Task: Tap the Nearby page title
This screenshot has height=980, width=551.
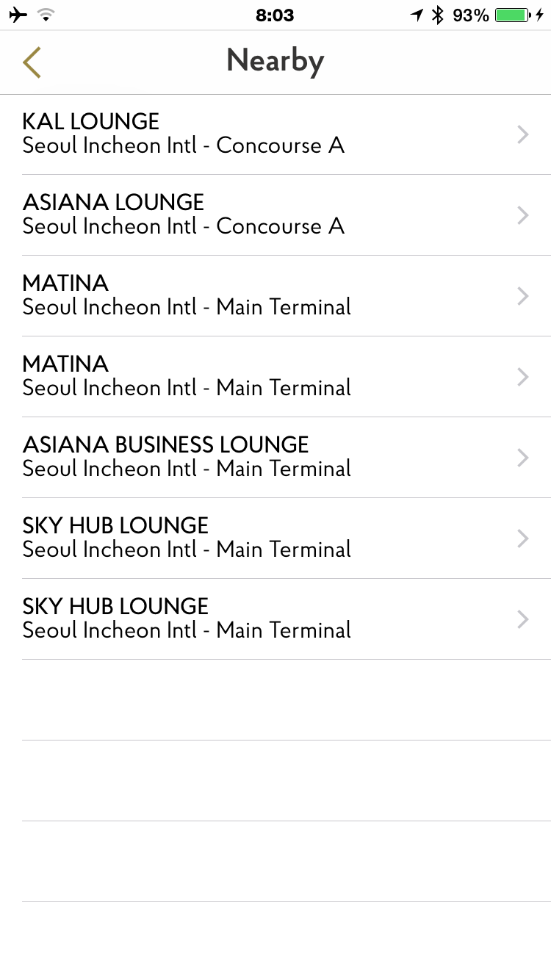Action: click(x=275, y=61)
